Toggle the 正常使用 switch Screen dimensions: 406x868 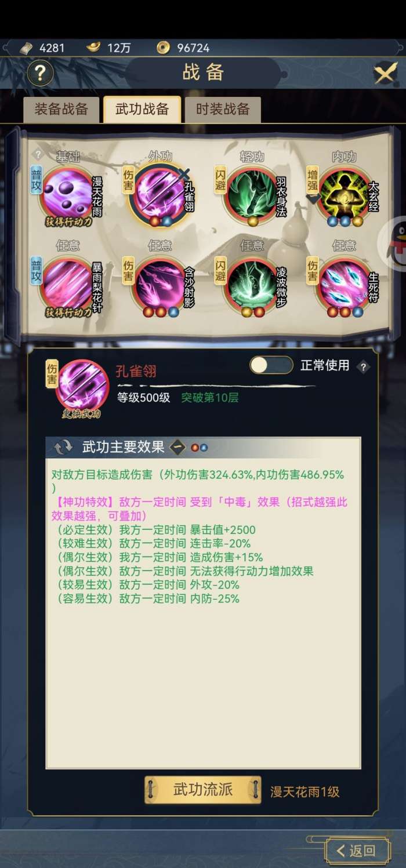[271, 365]
